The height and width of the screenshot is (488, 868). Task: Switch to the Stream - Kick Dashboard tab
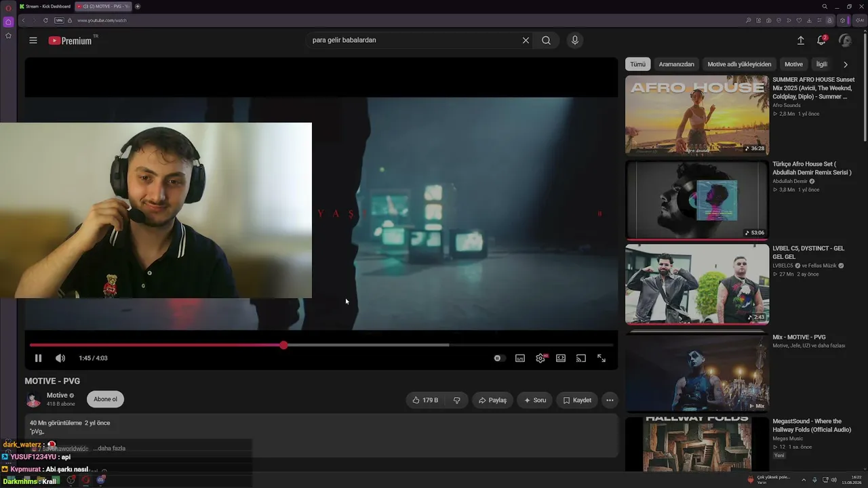[x=45, y=6]
